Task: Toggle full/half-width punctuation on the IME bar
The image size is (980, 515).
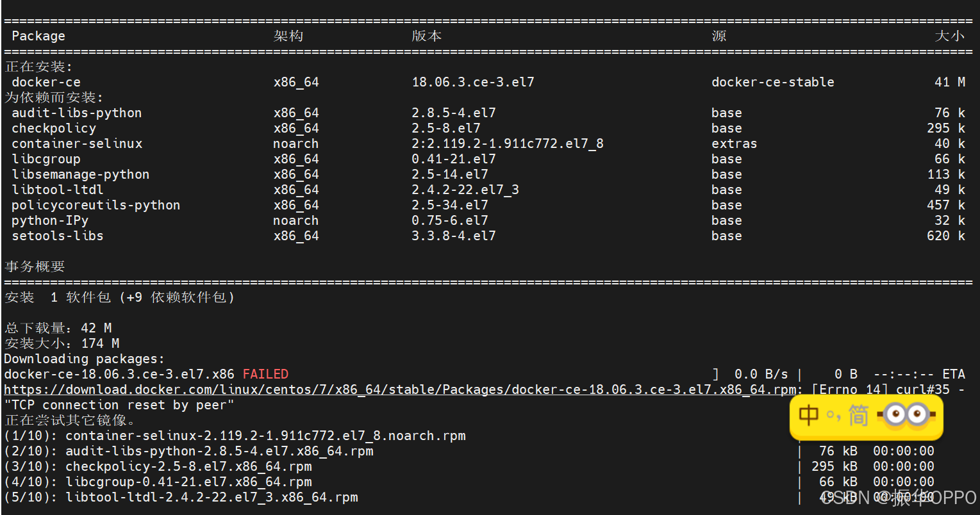Action: tap(833, 416)
